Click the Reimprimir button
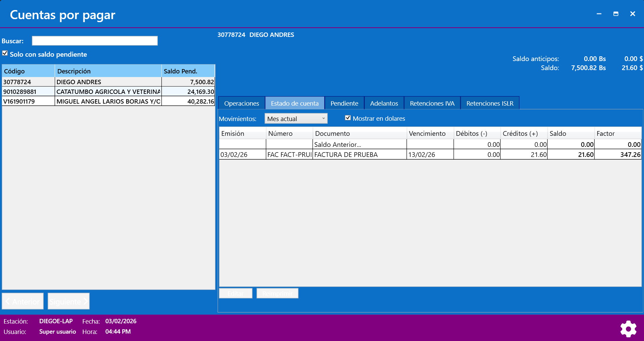 [x=277, y=293]
